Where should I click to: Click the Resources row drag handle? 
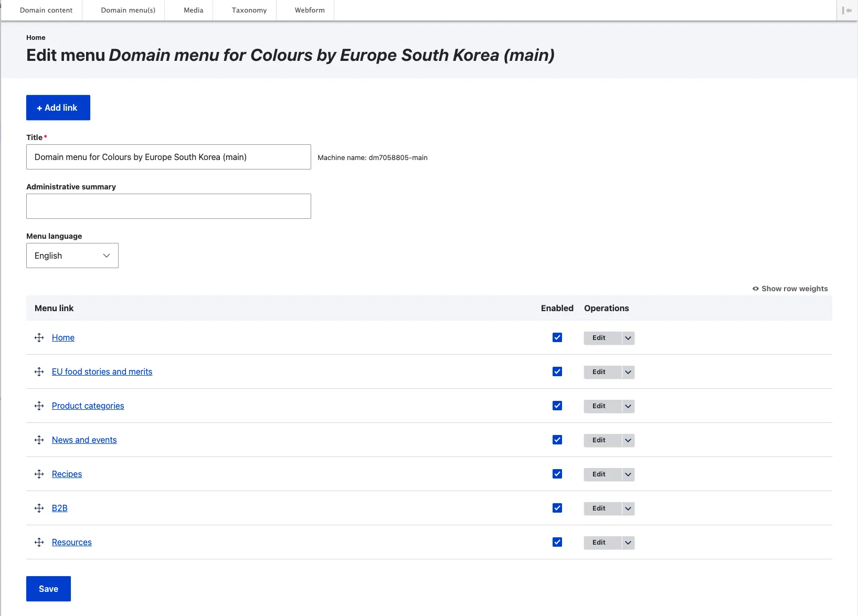(39, 542)
